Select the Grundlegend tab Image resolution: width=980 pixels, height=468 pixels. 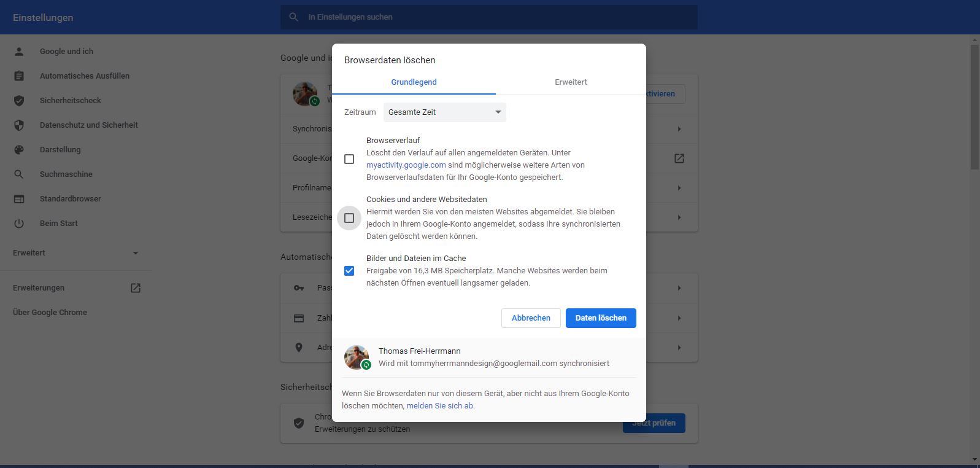coord(414,82)
